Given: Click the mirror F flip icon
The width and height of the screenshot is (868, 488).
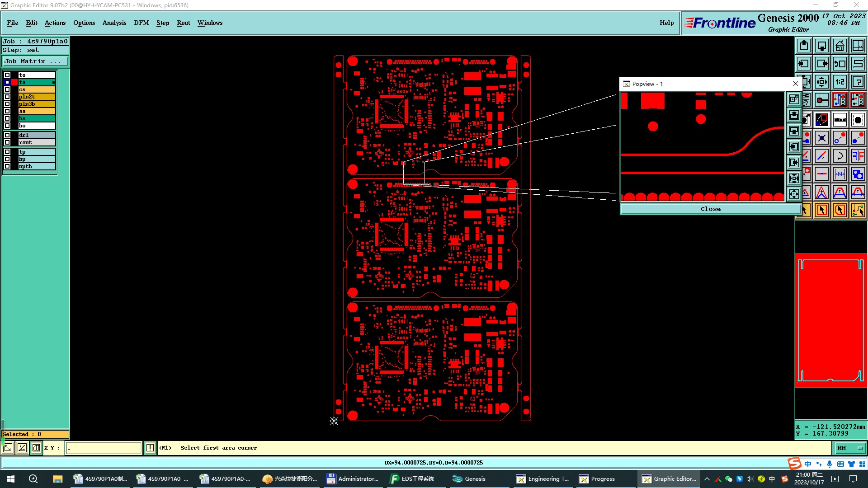Looking at the screenshot, I should (858, 156).
